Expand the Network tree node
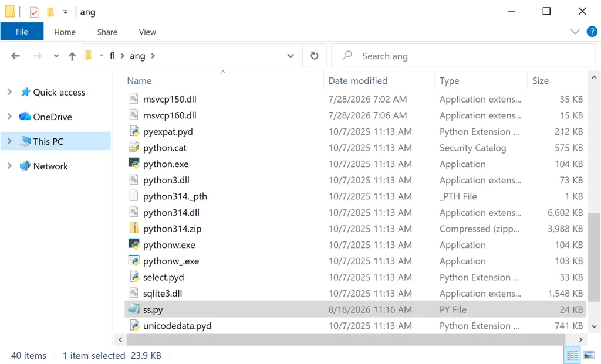Screen dimensions: 601x364 [x=9, y=166]
